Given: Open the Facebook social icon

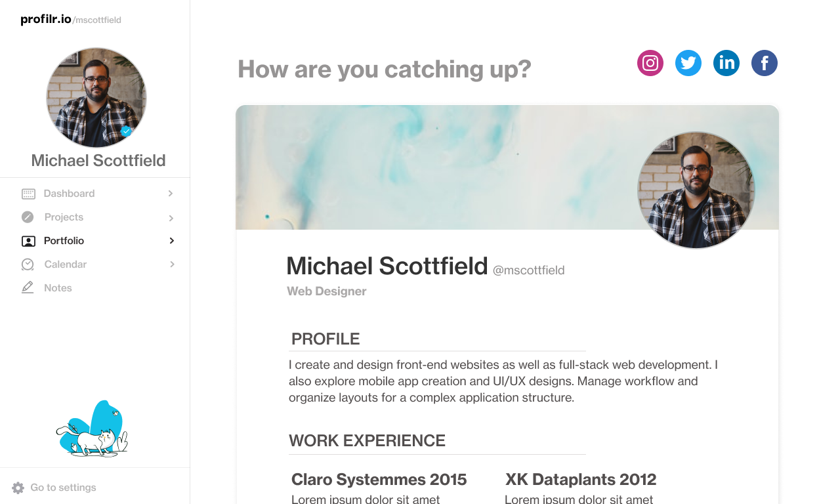Looking at the screenshot, I should 765,63.
